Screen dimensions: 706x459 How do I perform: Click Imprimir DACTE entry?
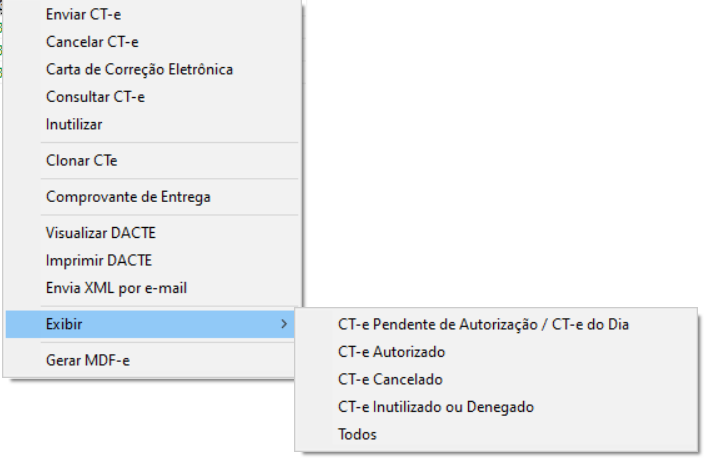pyautogui.click(x=99, y=260)
